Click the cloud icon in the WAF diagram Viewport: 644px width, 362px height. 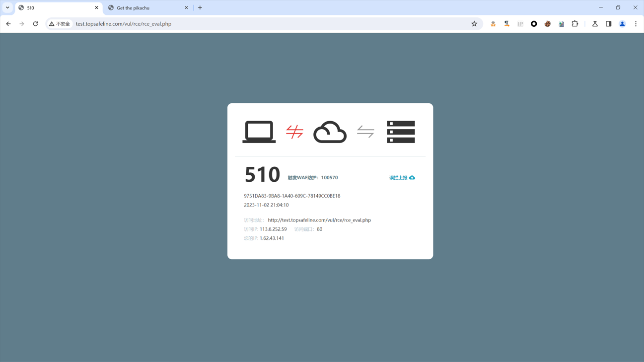330,131
